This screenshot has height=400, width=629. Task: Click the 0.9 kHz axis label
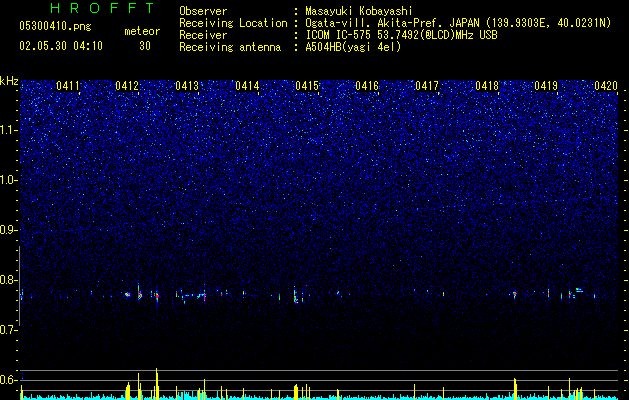point(9,230)
